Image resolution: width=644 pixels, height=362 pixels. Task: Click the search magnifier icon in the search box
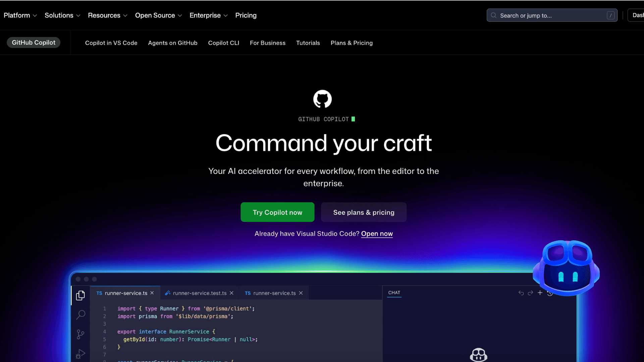[x=493, y=15]
